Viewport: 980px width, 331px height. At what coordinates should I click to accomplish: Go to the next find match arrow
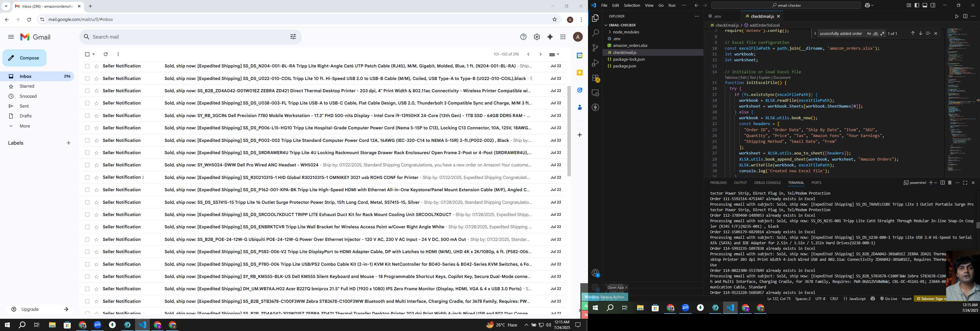(x=920, y=33)
